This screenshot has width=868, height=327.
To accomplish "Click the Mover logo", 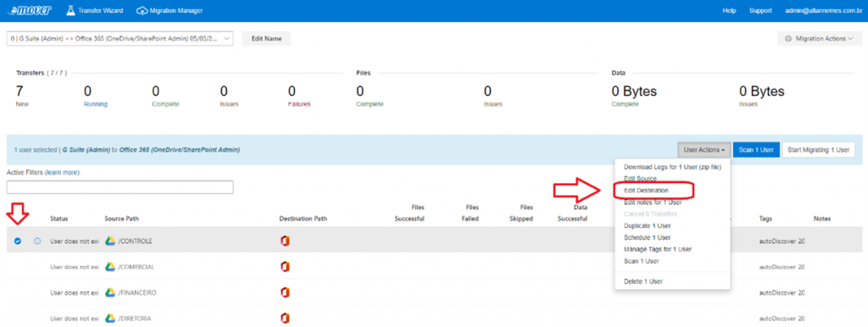I will pyautogui.click(x=30, y=10).
